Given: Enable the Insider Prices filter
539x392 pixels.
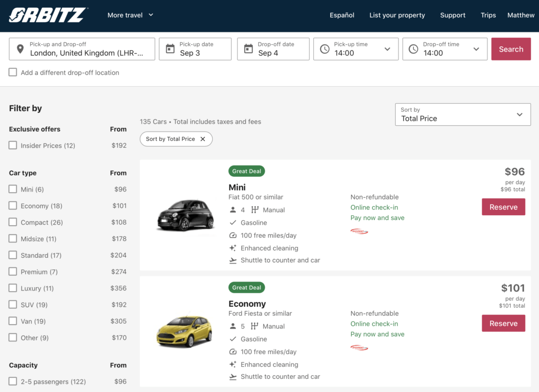Looking at the screenshot, I should [x=13, y=146].
